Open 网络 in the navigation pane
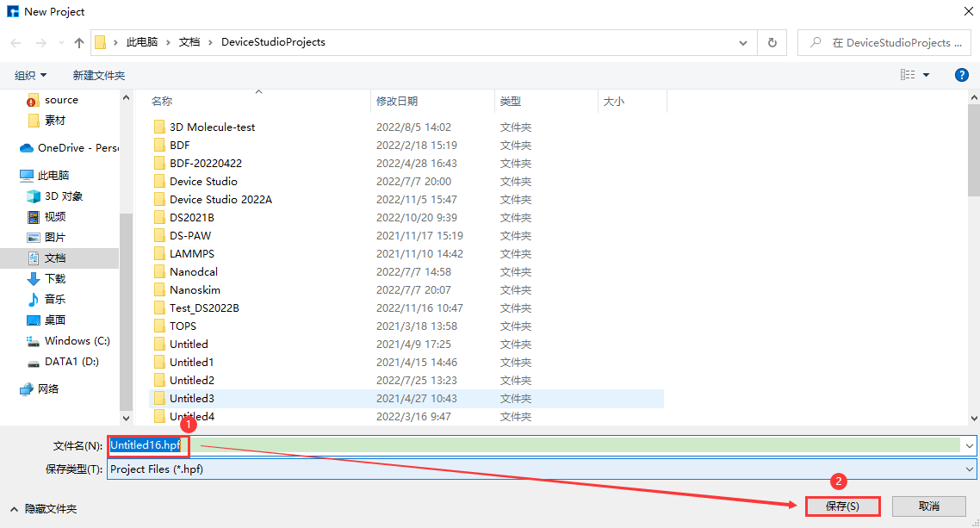980x528 pixels. (48, 389)
